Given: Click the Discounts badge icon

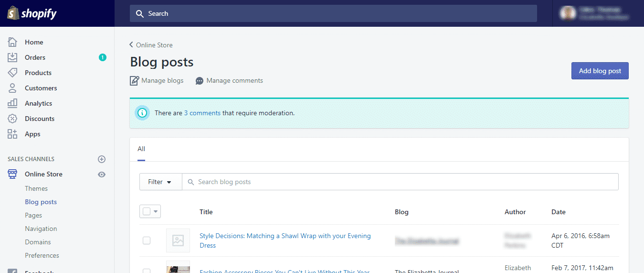Looking at the screenshot, I should [13, 119].
